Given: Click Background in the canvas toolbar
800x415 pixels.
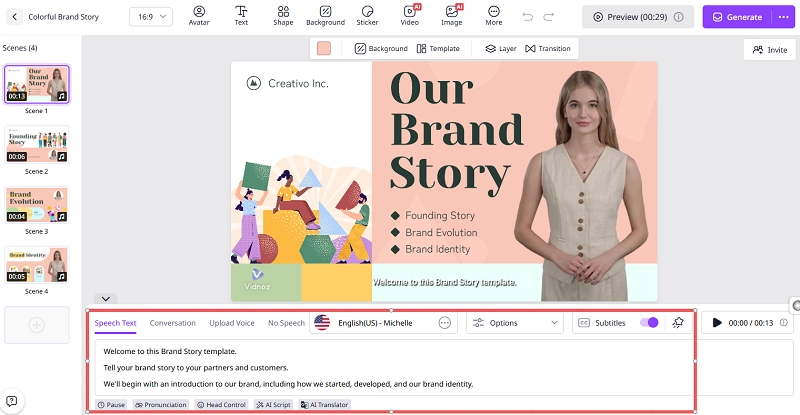Looking at the screenshot, I should (381, 48).
